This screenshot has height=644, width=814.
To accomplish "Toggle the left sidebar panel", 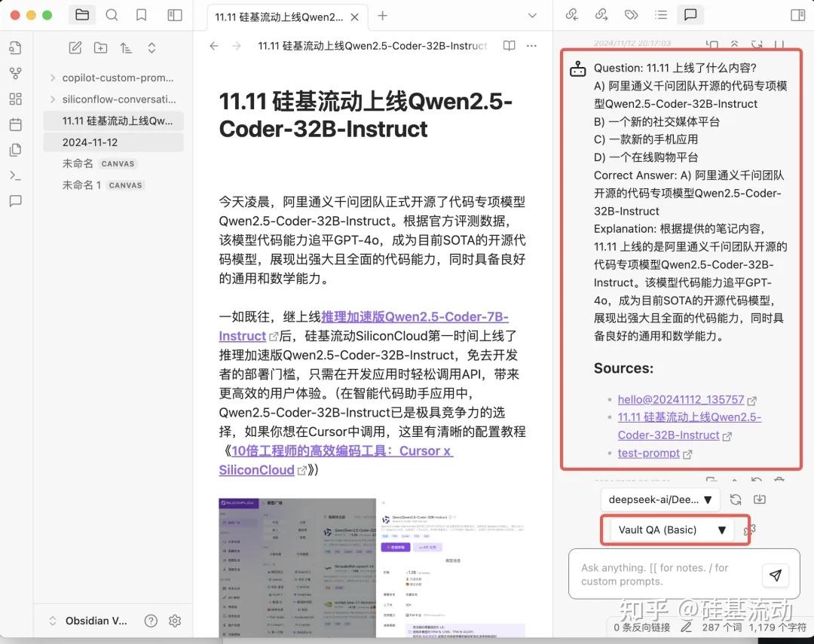I will [175, 14].
